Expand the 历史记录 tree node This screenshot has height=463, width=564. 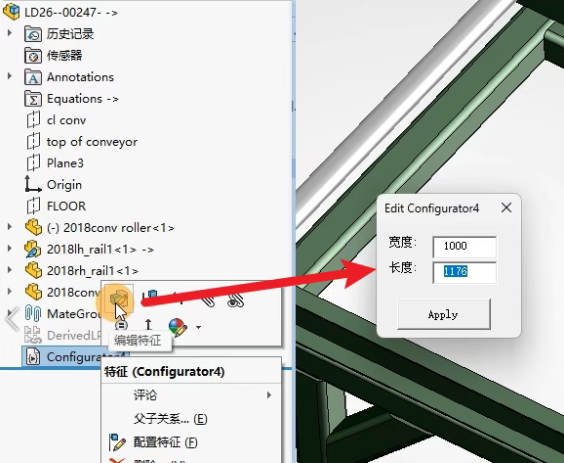click(10, 33)
